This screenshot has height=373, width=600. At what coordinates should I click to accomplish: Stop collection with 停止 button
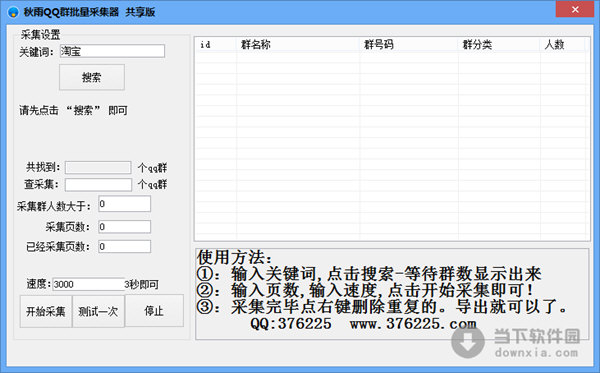154,310
